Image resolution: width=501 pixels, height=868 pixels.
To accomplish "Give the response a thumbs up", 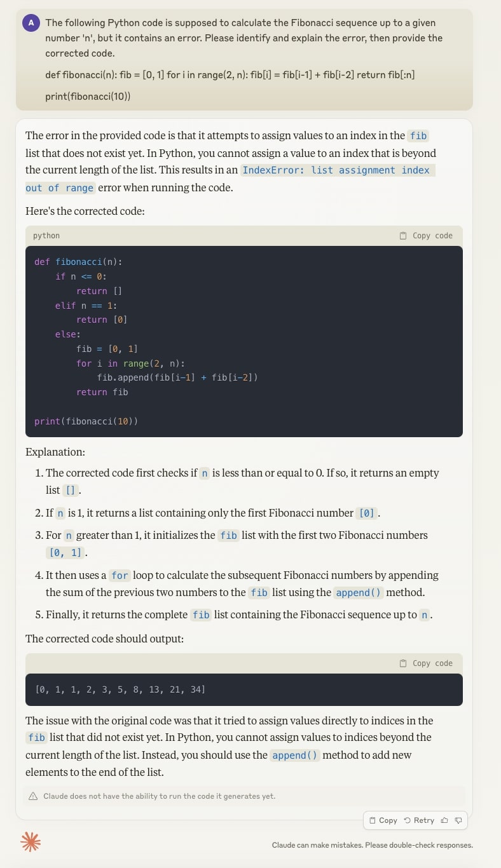I will pyautogui.click(x=444, y=820).
